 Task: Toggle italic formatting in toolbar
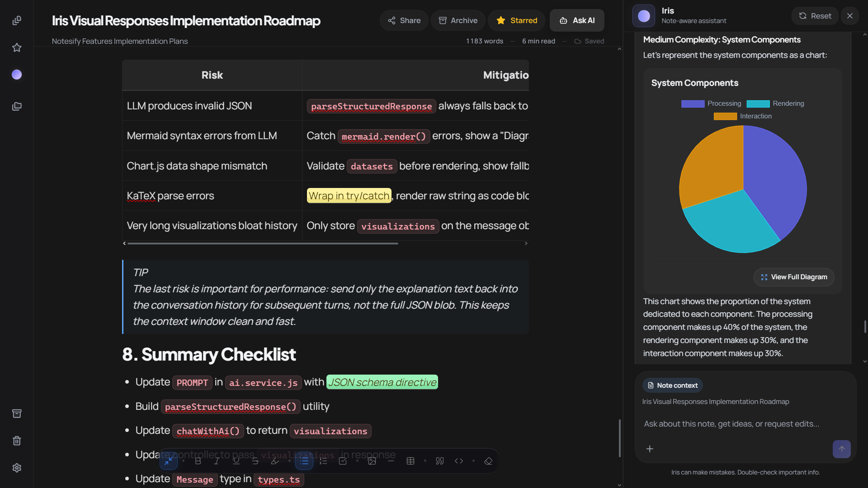[x=217, y=461]
